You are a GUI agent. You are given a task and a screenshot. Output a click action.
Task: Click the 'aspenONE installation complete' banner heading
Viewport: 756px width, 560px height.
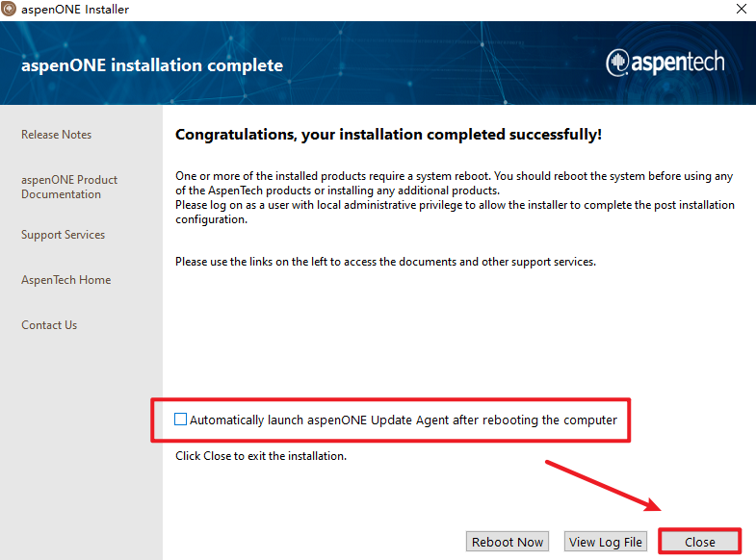click(152, 65)
